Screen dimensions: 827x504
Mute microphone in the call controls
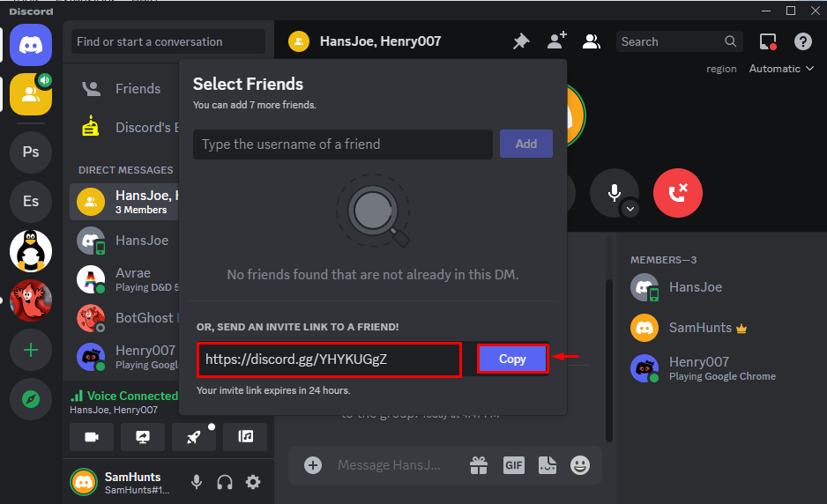614,192
